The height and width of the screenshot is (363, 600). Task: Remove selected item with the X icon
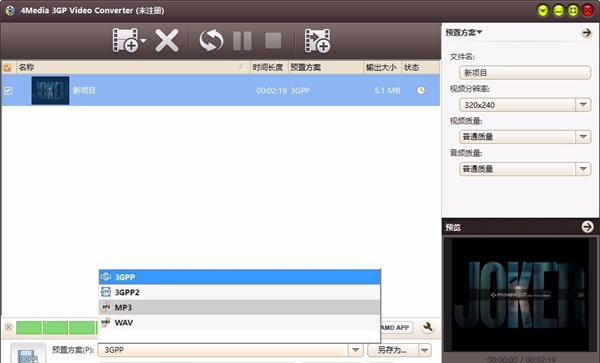[167, 40]
